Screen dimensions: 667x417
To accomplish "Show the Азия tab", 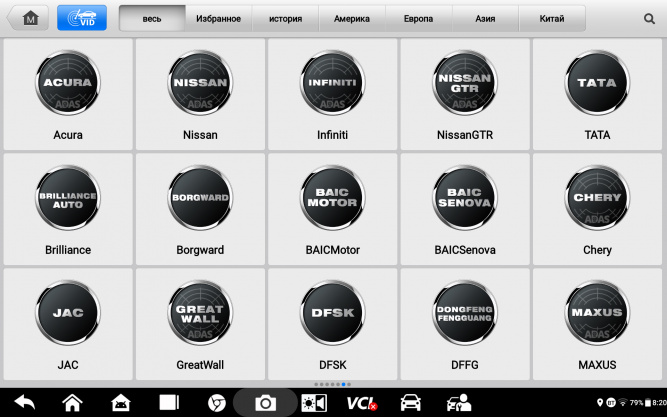I will click(485, 18).
